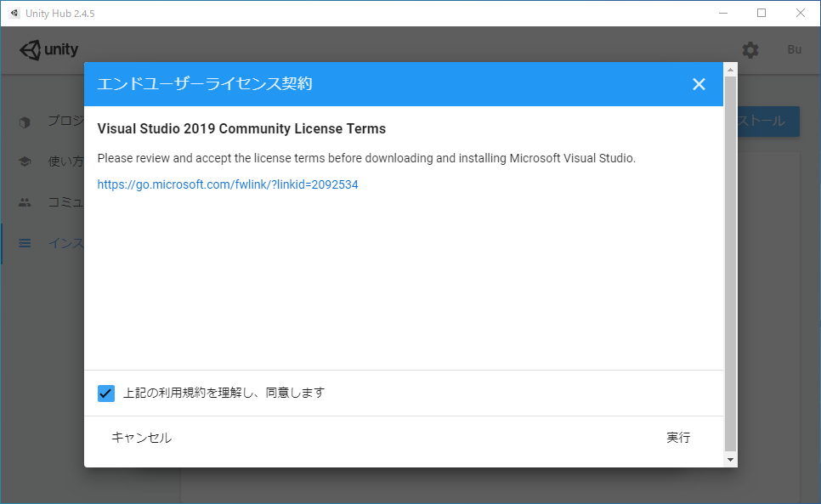Click the Unity Hub title bar icon
The height and width of the screenshot is (504, 821).
point(14,13)
